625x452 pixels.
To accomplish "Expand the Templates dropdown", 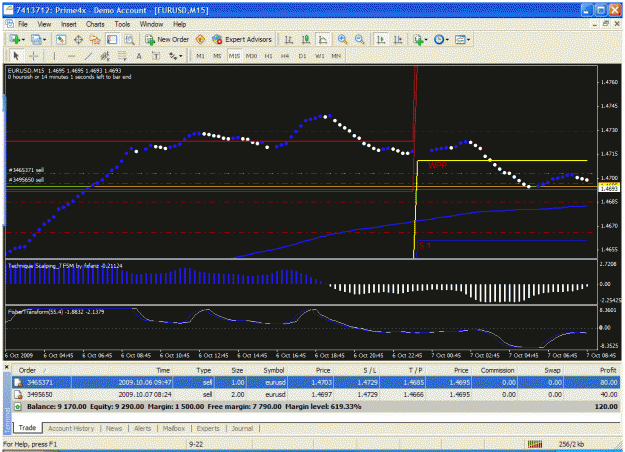I will [468, 40].
